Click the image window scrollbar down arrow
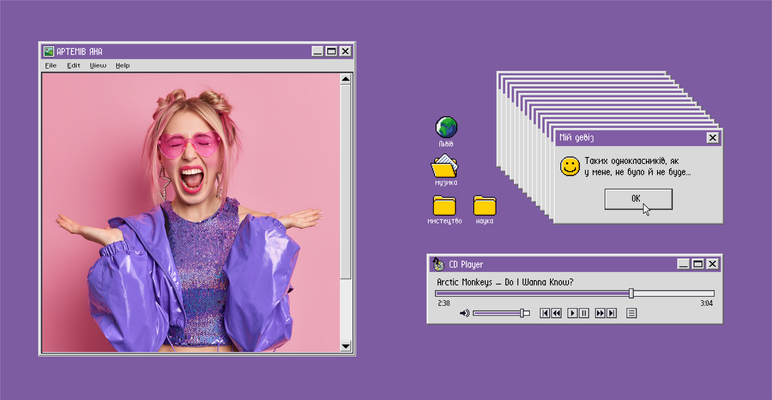The image size is (772, 400). [x=346, y=346]
